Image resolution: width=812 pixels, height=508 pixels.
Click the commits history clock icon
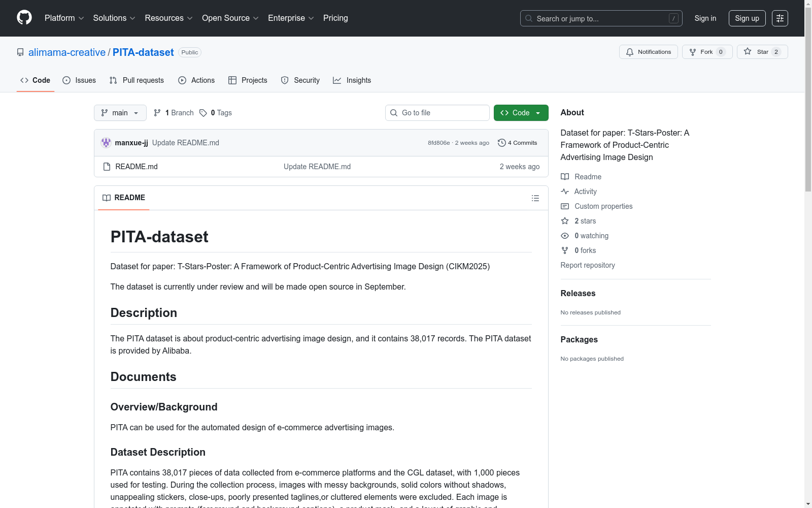[502, 143]
